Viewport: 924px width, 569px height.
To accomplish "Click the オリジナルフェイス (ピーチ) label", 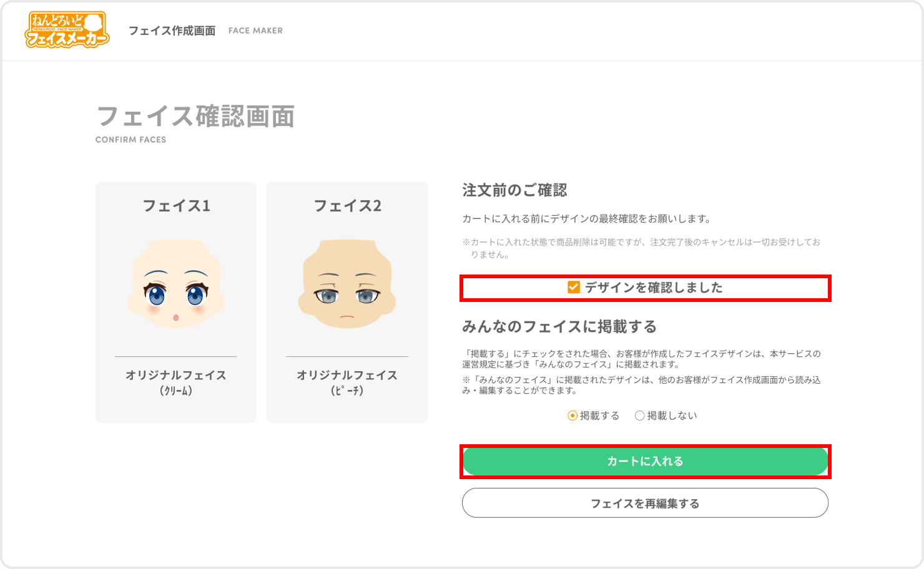I will [x=347, y=382].
